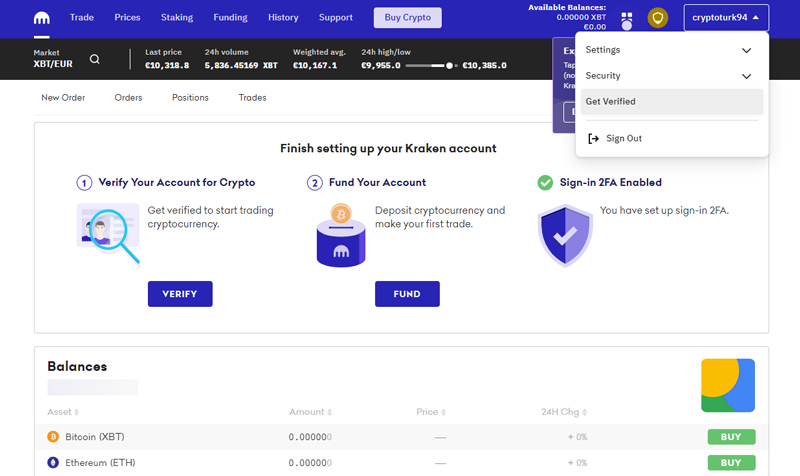Click the 24h volume 5,836.45169 XBT value
Image resolution: width=800 pixels, height=476 pixels.
click(241, 65)
